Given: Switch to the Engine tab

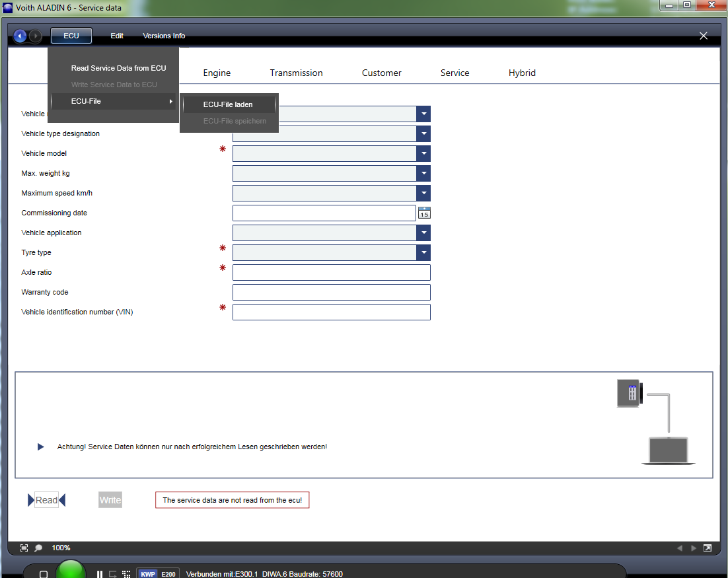Looking at the screenshot, I should (217, 73).
